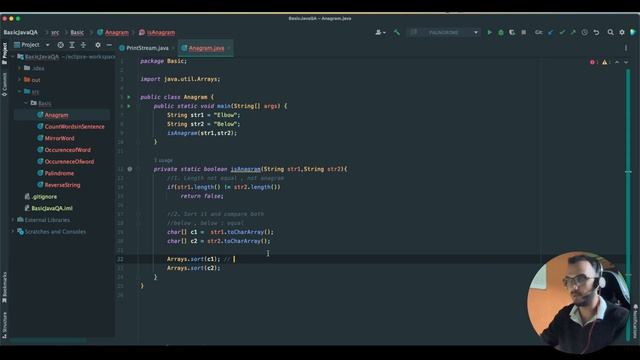Viewport: 640px width, 360px height.
Task: Open Project panel options gear
Action: (98, 45)
